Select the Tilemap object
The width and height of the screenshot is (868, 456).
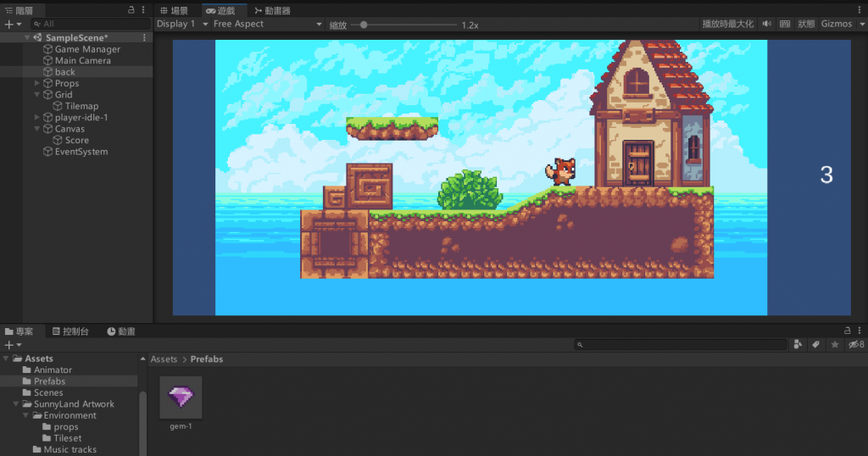tap(81, 106)
